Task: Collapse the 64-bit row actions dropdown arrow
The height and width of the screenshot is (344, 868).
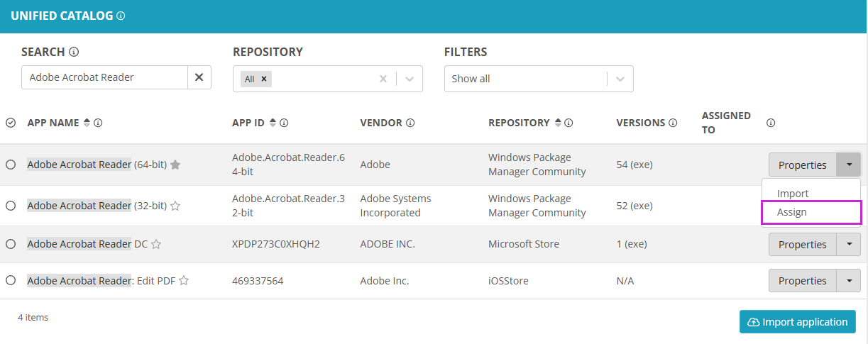Action: point(849,165)
